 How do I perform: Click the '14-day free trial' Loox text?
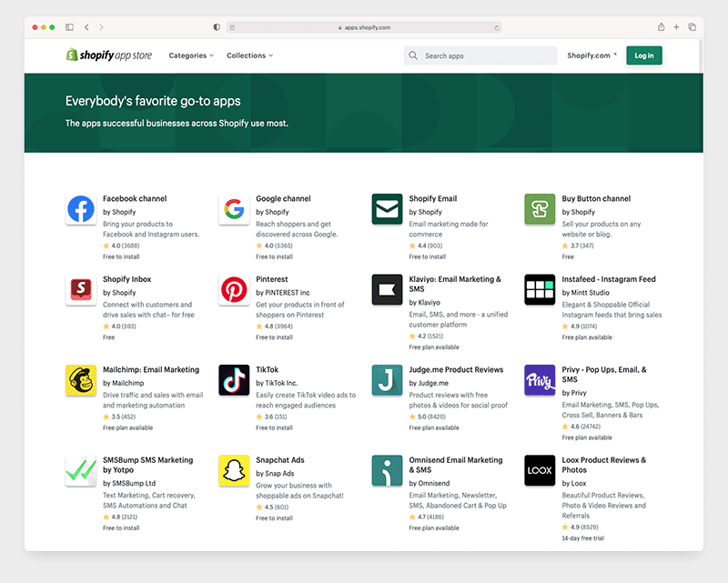pyautogui.click(x=582, y=538)
